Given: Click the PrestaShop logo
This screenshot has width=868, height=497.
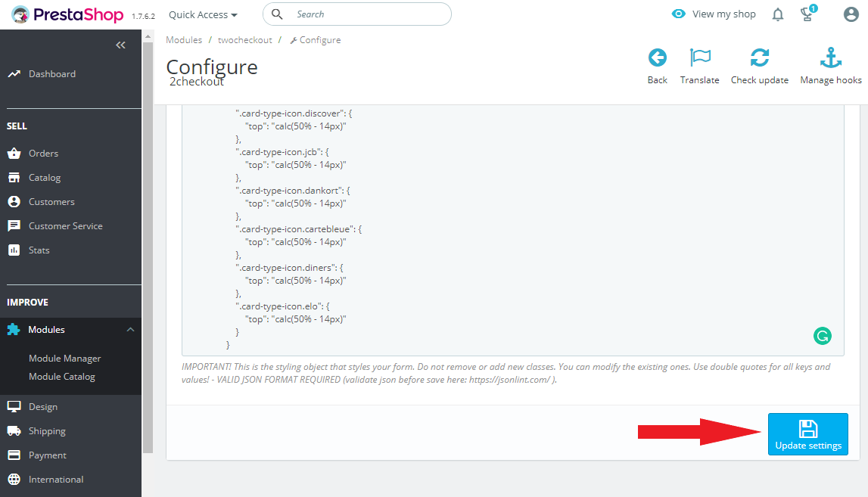Looking at the screenshot, I should pyautogui.click(x=67, y=14).
